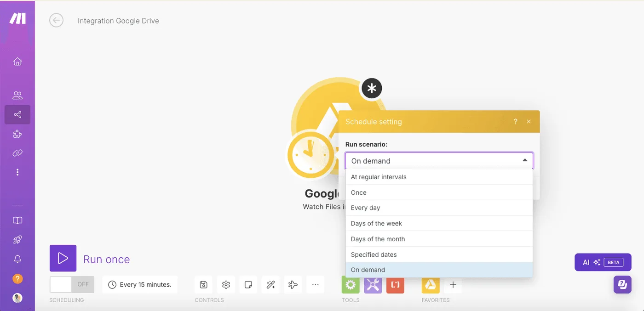The width and height of the screenshot is (644, 311).
Task: Click the help question mark in Schedule setting
Action: [515, 122]
